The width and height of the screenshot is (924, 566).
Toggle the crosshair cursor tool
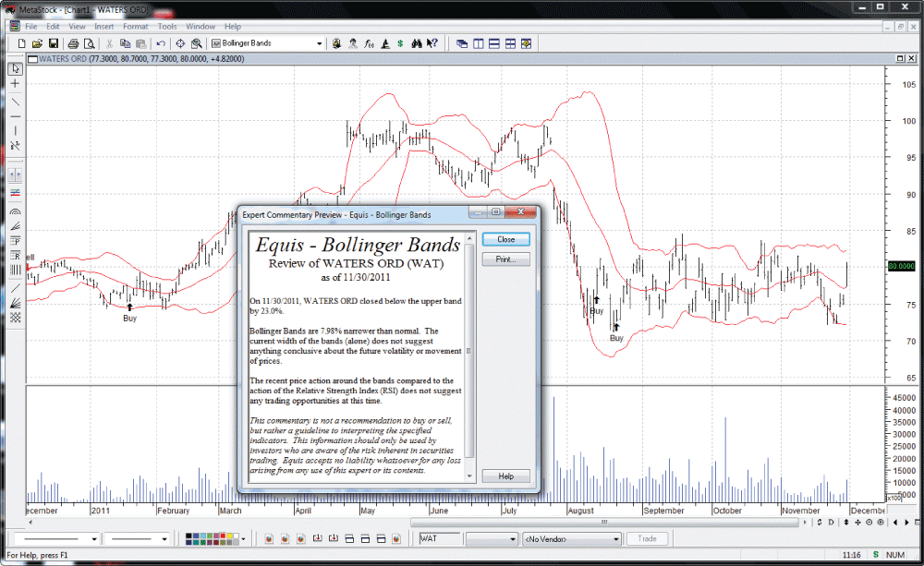click(14, 83)
